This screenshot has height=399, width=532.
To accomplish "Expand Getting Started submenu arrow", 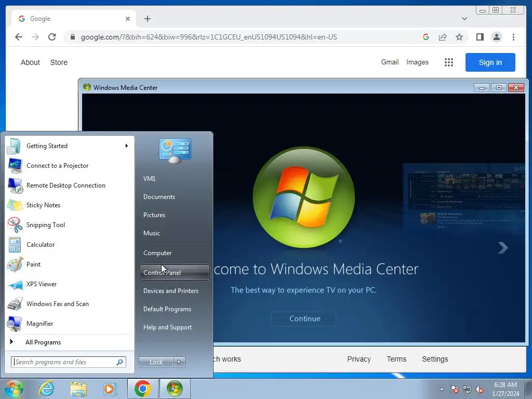I will coord(127,146).
